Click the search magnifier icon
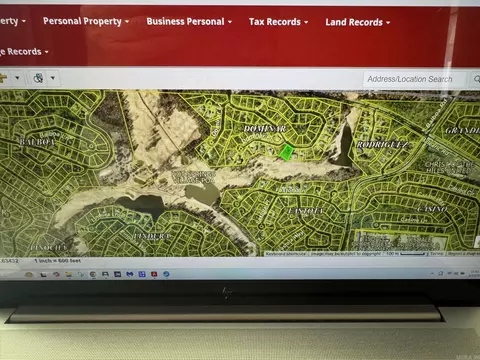This screenshot has height=360, width=480. click(477, 79)
